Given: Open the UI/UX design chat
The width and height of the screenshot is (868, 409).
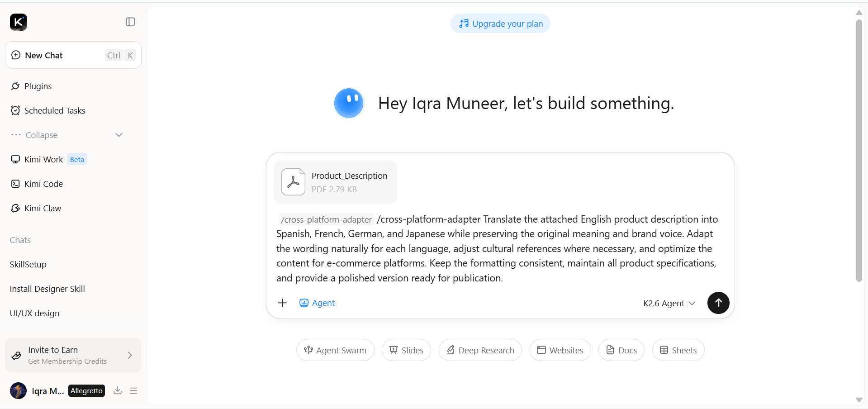Looking at the screenshot, I should 35,313.
